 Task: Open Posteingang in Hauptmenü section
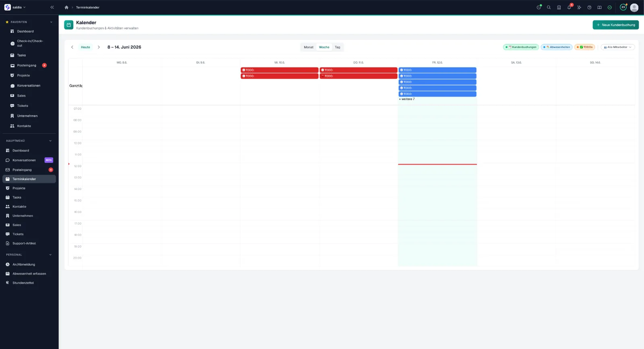pos(29,170)
